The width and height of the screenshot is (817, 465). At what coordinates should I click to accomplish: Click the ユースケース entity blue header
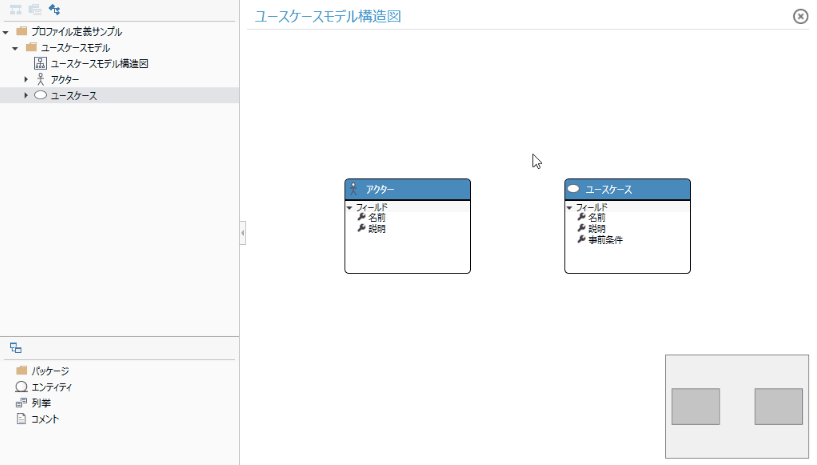(627, 189)
